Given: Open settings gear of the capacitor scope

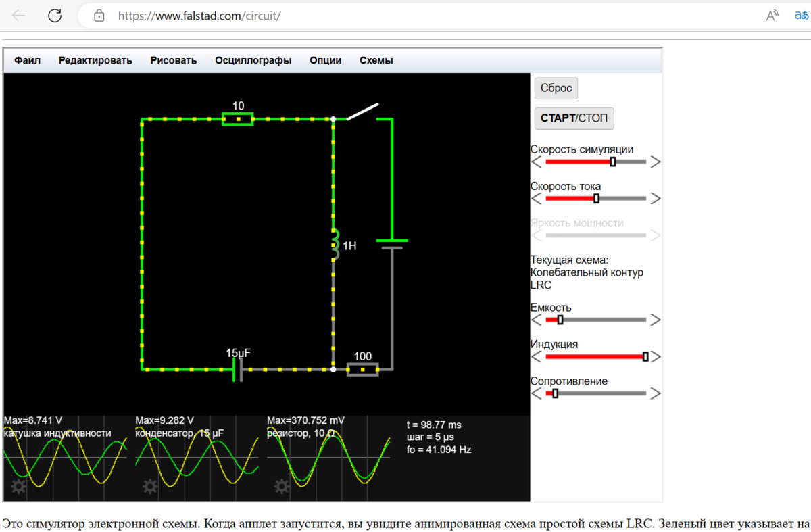Looking at the screenshot, I should [x=150, y=486].
